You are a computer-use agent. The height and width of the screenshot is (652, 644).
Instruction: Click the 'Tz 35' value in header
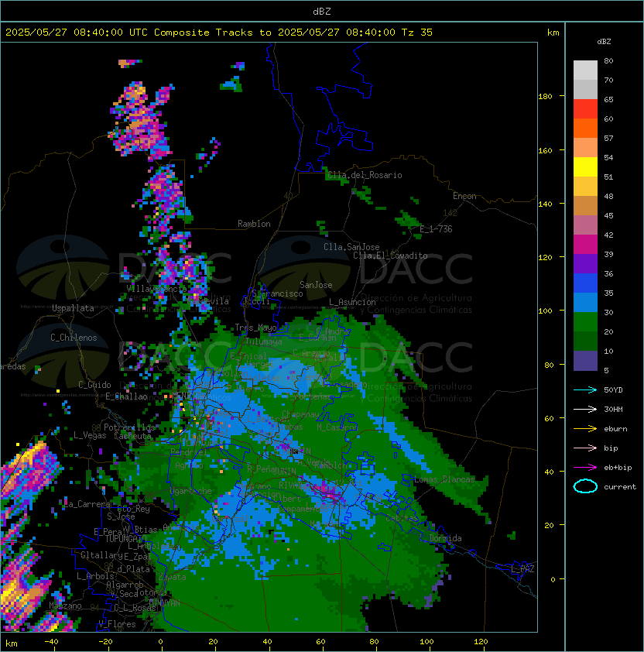[417, 33]
